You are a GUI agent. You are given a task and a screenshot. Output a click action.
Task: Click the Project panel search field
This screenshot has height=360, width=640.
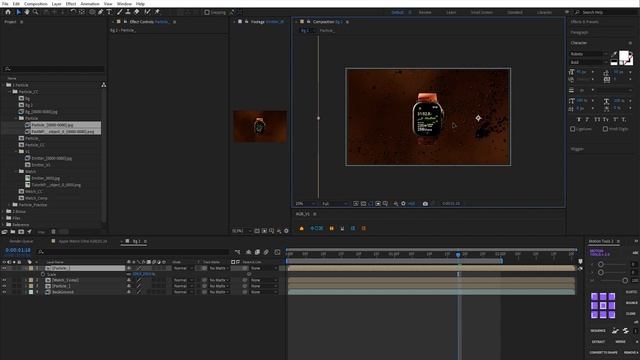click(x=54, y=69)
